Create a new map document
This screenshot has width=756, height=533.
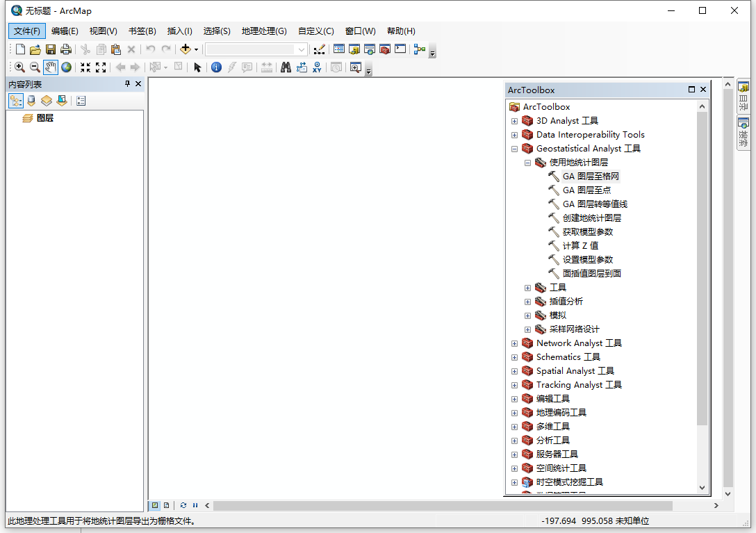pyautogui.click(x=20, y=49)
